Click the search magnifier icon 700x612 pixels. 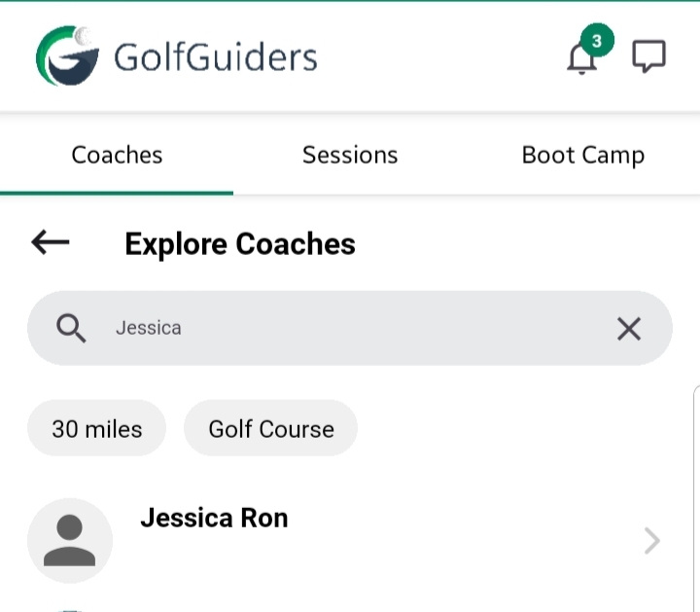[x=71, y=328]
